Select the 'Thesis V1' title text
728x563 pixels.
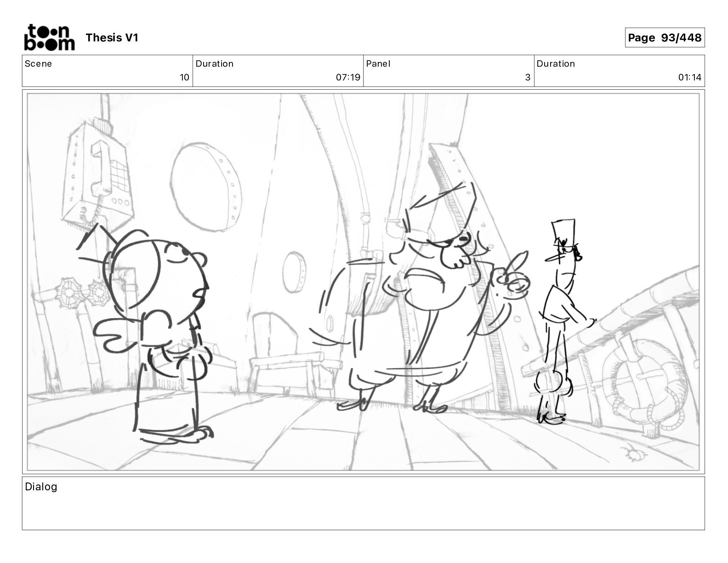point(112,38)
